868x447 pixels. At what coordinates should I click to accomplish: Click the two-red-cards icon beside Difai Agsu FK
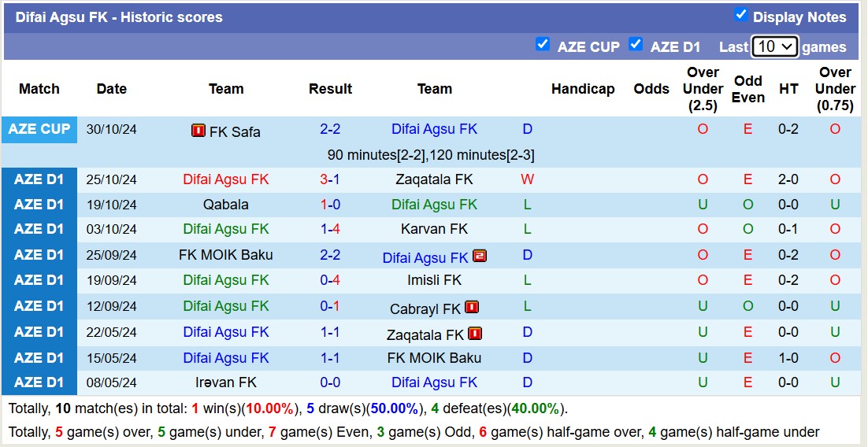tap(480, 256)
